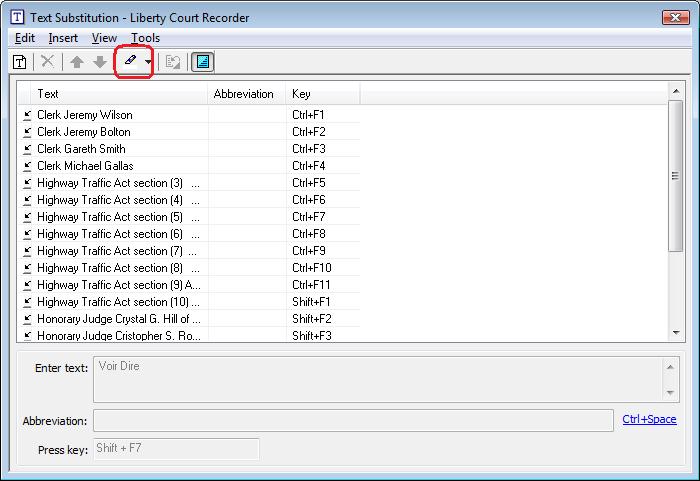Open the Tools menu
The height and width of the screenshot is (481, 700).
145,38
